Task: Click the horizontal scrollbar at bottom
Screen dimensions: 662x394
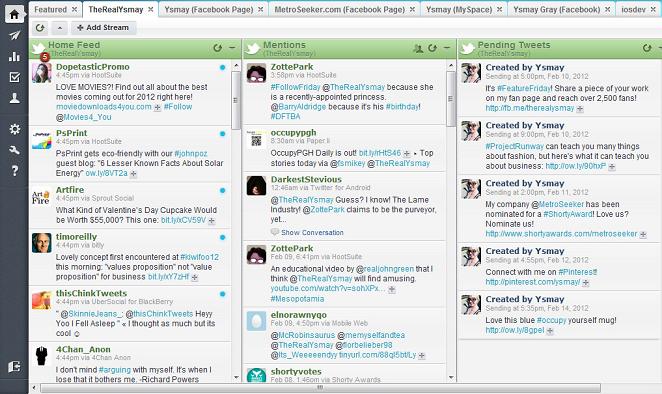Action: coord(320,388)
